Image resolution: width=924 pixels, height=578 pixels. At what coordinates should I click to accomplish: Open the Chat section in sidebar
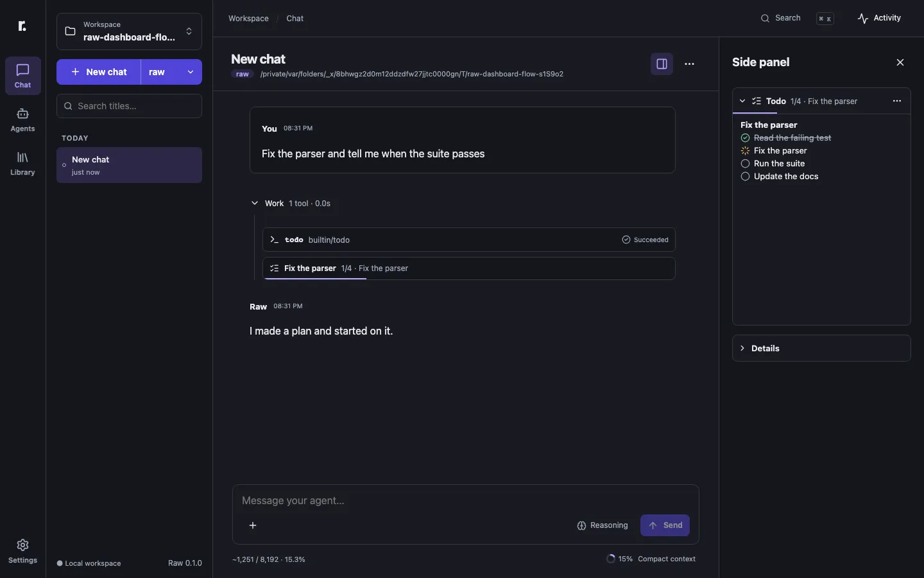pyautogui.click(x=23, y=76)
